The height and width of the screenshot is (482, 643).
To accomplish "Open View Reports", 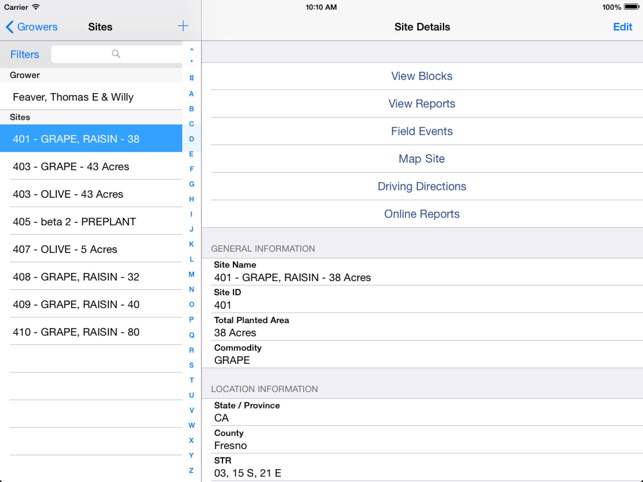I will [421, 104].
